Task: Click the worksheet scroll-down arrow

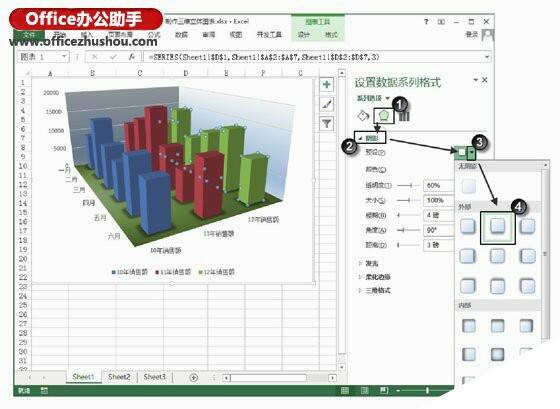Action: tap(342, 367)
